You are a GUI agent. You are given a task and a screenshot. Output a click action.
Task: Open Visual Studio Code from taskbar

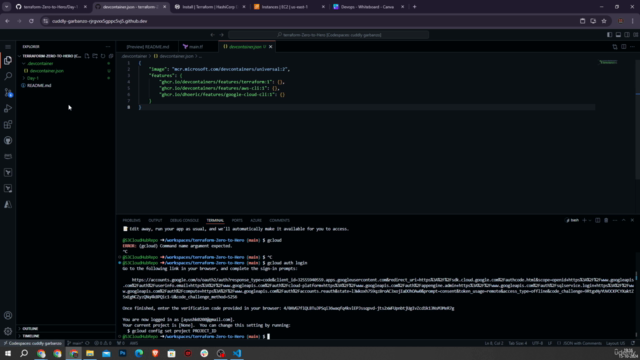tap(237, 353)
